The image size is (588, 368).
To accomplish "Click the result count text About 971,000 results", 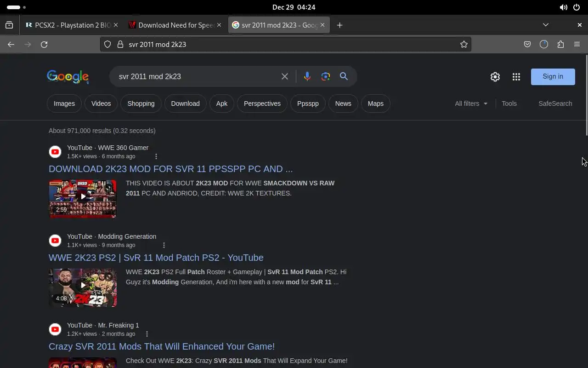I will [x=102, y=131].
